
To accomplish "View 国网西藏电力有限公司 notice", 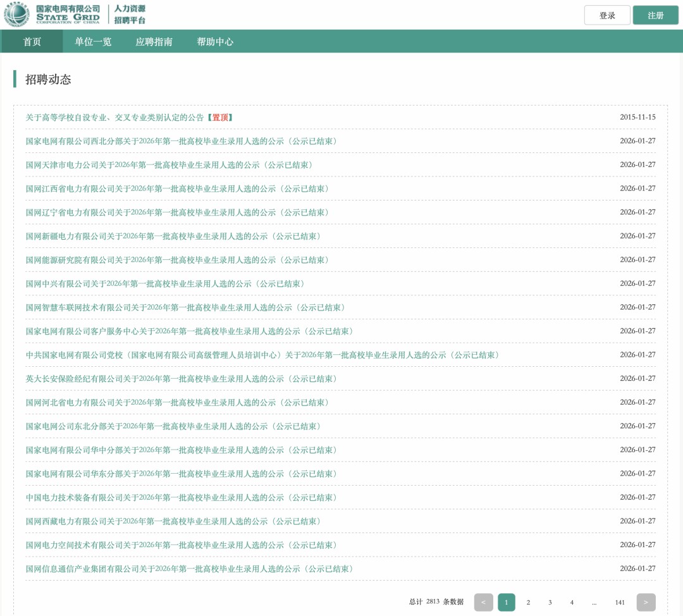I will coord(173,521).
